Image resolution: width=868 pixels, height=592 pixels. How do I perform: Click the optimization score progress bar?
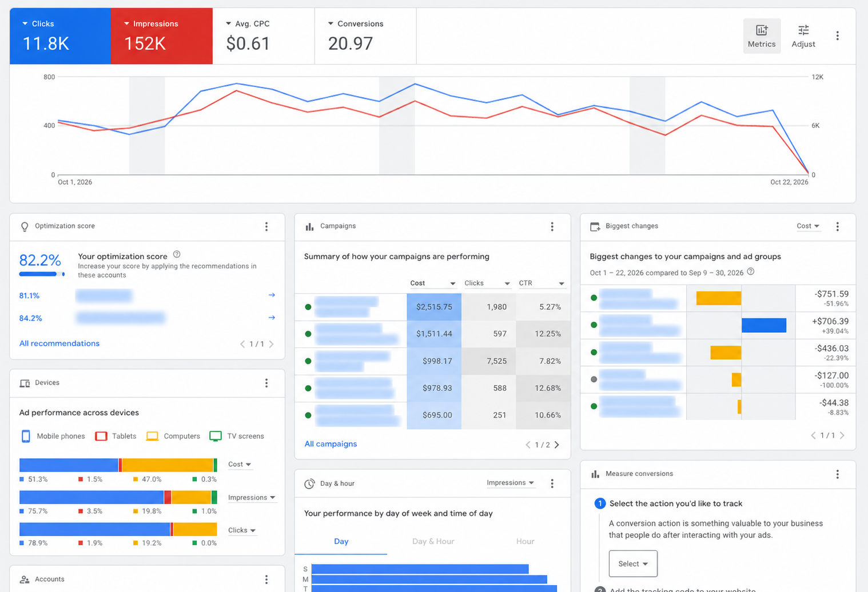pos(42,274)
